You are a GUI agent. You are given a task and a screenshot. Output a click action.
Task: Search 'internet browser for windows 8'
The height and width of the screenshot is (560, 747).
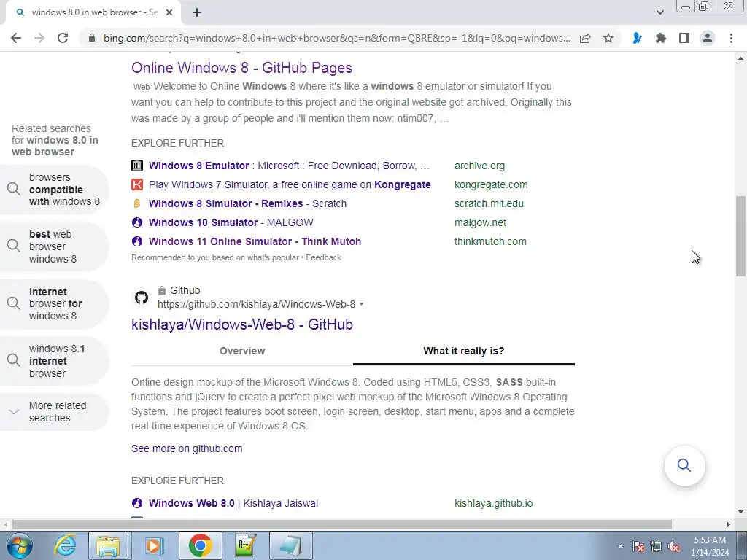pyautogui.click(x=54, y=304)
